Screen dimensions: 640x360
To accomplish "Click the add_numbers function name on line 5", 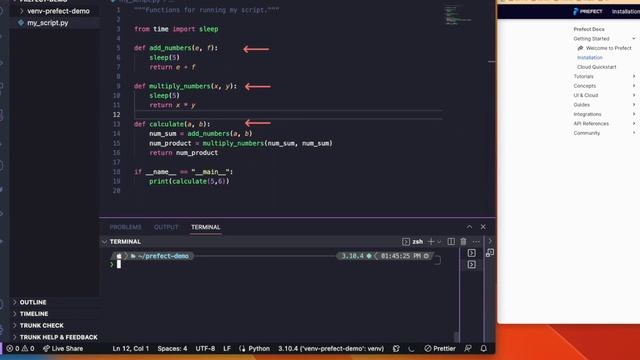I will tap(171, 48).
